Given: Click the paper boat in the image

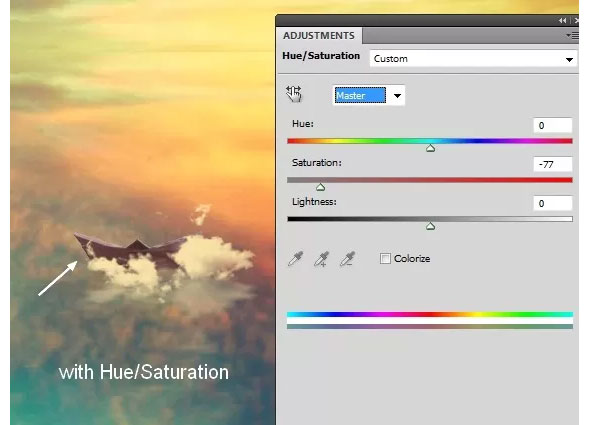Looking at the screenshot, I should 130,248.
